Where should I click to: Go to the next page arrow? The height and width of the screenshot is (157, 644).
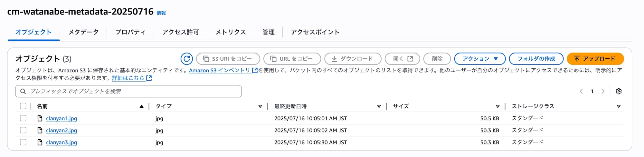tap(603, 91)
